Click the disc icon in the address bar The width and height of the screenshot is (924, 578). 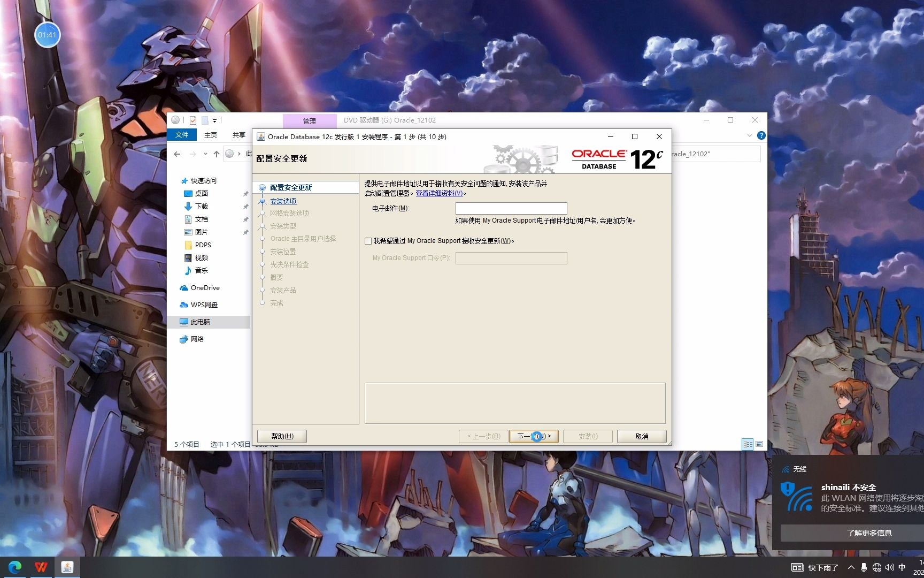229,154
